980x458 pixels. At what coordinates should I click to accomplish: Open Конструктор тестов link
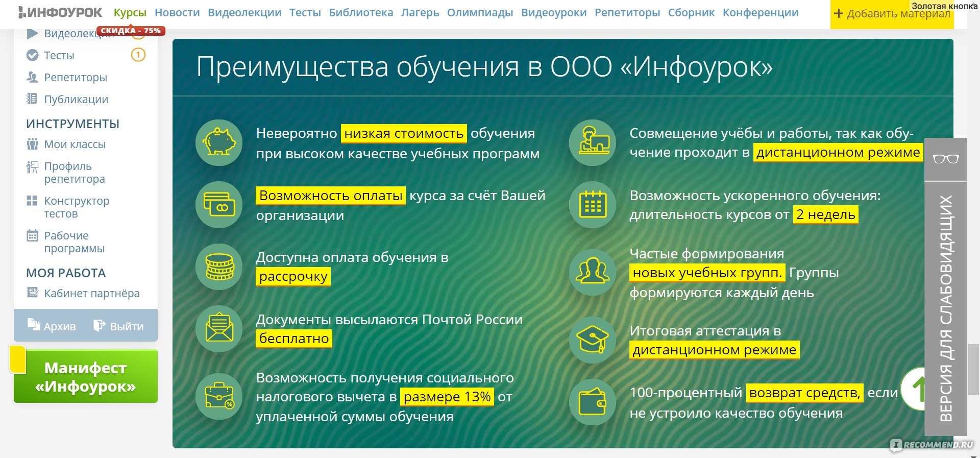[77, 207]
